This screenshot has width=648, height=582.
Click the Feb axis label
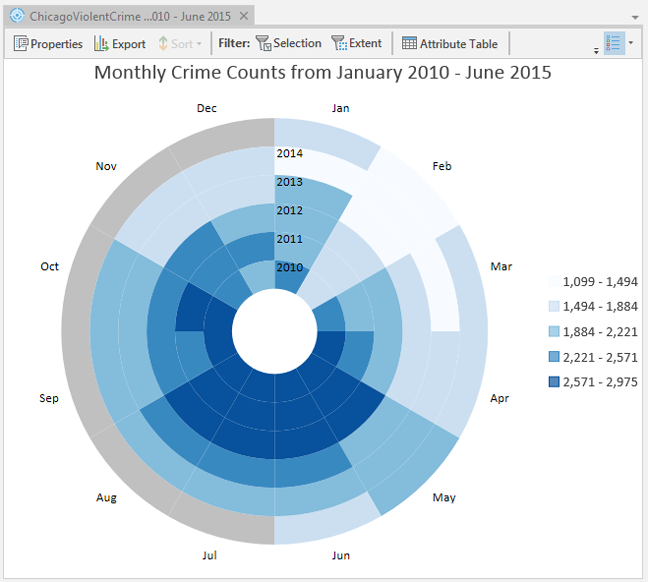pos(441,166)
